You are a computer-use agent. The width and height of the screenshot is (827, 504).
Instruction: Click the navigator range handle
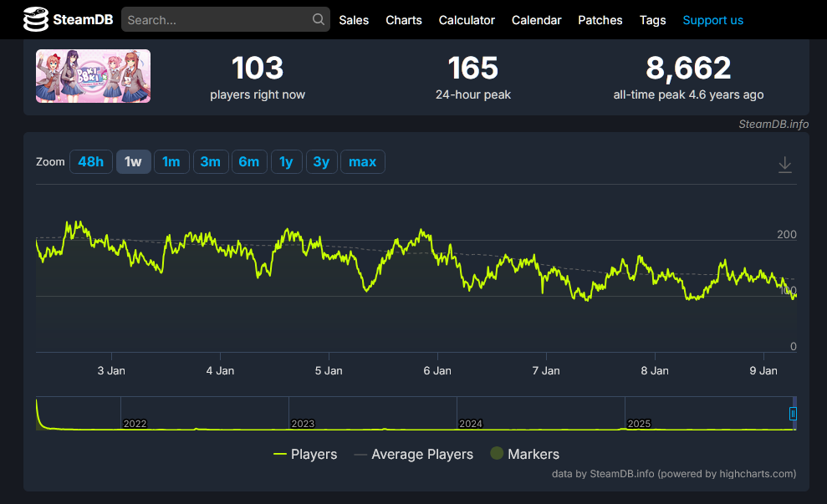point(793,414)
